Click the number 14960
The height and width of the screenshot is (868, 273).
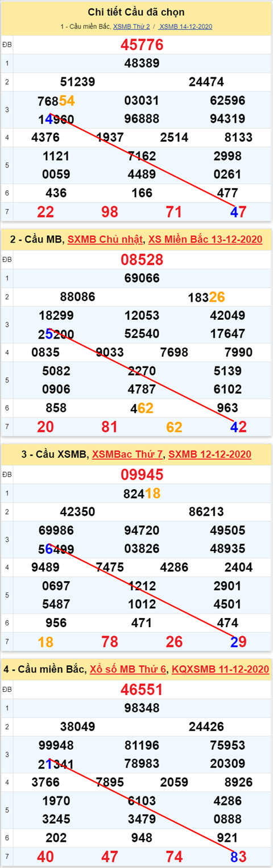tap(56, 119)
